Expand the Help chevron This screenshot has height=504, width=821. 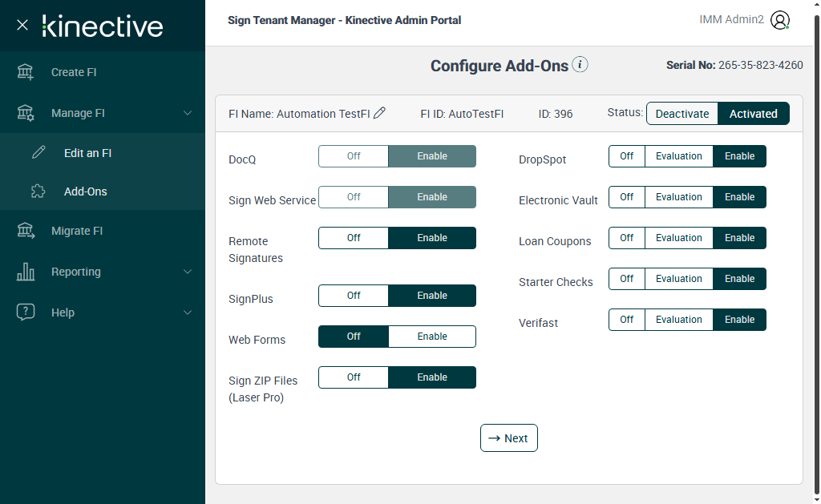click(188, 312)
